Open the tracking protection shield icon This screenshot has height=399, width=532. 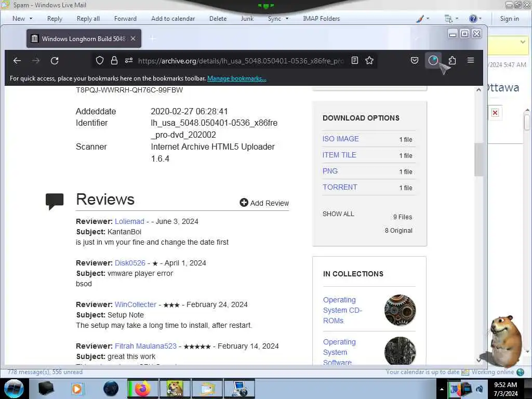(x=99, y=60)
